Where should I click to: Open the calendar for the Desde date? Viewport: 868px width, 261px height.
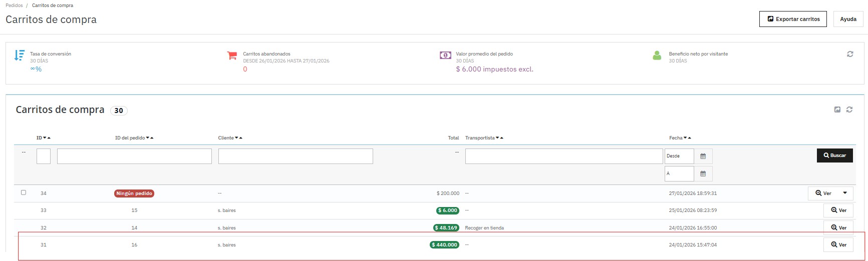703,156
